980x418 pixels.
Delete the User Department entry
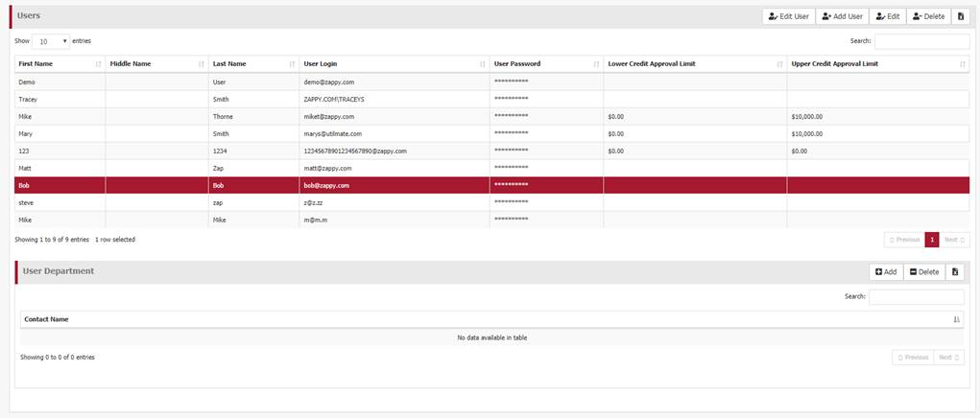pyautogui.click(x=924, y=272)
